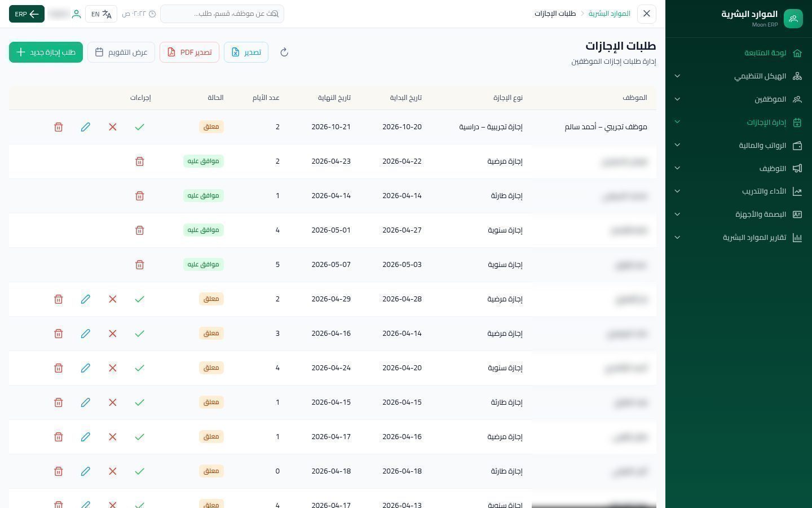Expand الهيكل التنظيمي menu
Viewport: 812px width, 508px height.
(x=739, y=76)
